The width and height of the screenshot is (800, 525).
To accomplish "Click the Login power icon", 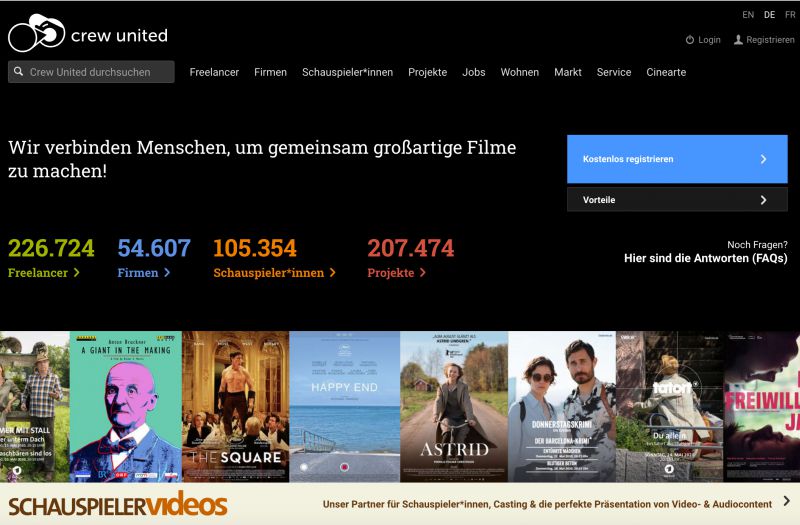I will 690,40.
